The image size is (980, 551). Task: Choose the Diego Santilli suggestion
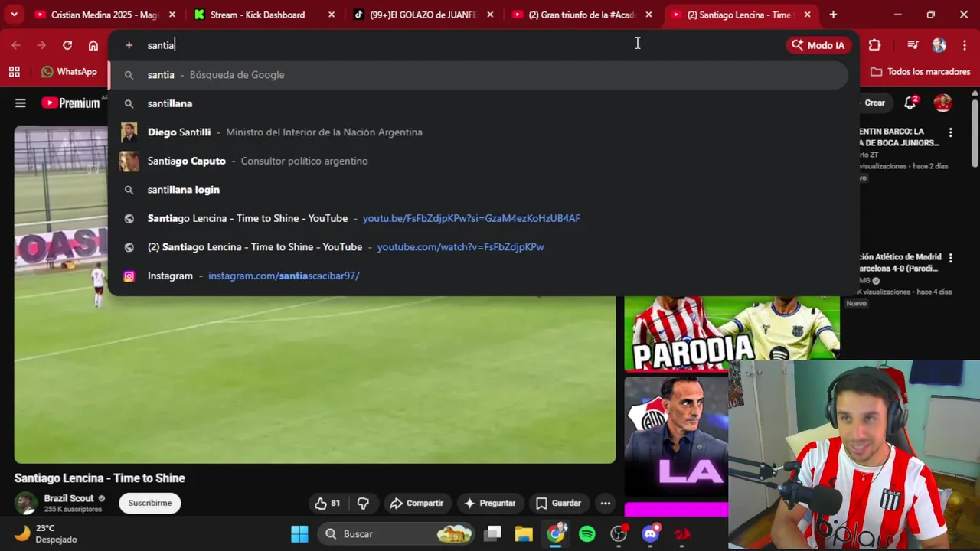pos(479,132)
